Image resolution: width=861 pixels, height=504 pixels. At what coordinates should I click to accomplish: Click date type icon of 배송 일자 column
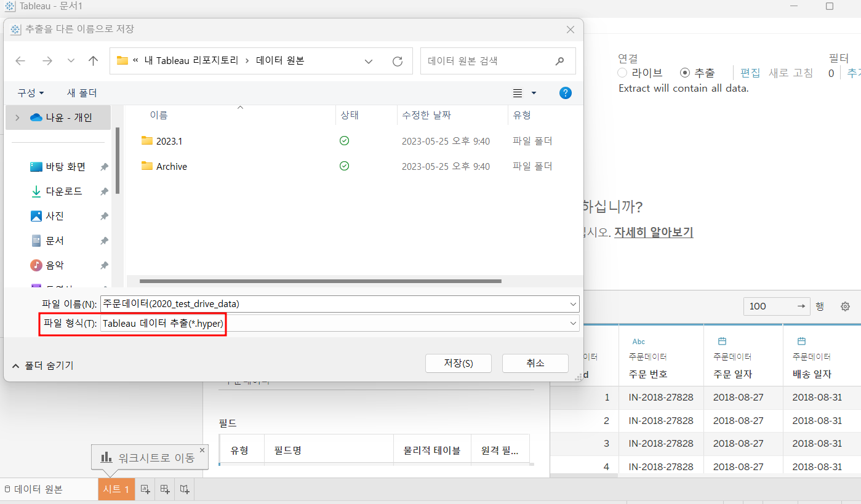point(802,341)
